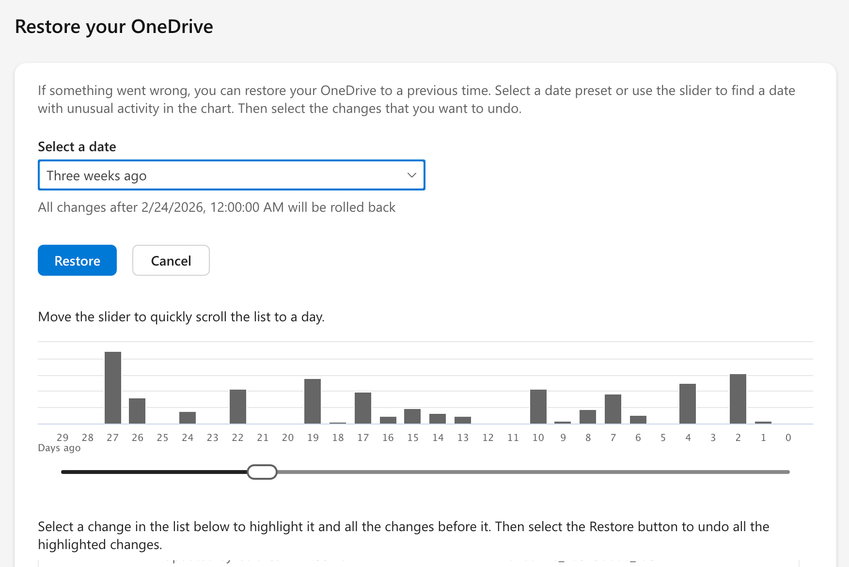Click the activity bar for day 24

[x=188, y=418]
